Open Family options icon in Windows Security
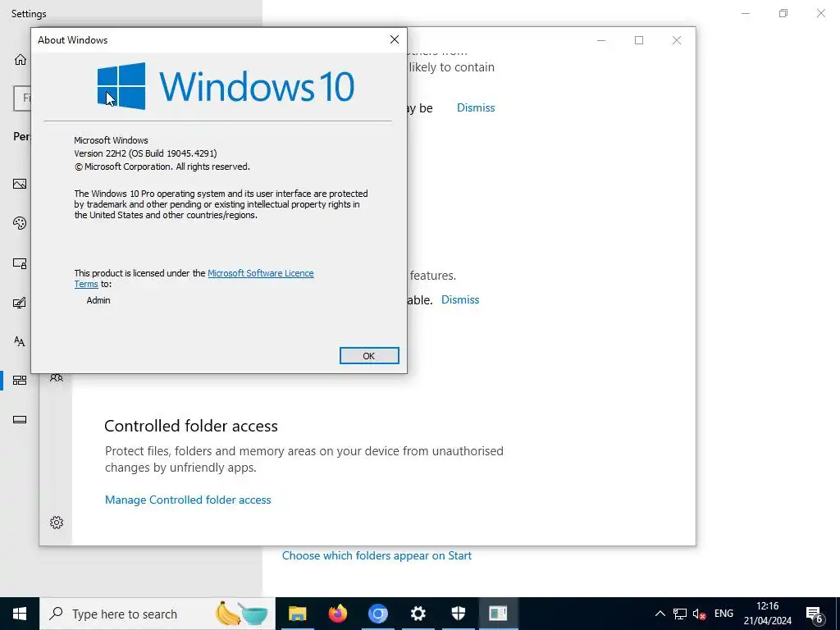Viewport: 840px width, 630px height. coord(57,377)
